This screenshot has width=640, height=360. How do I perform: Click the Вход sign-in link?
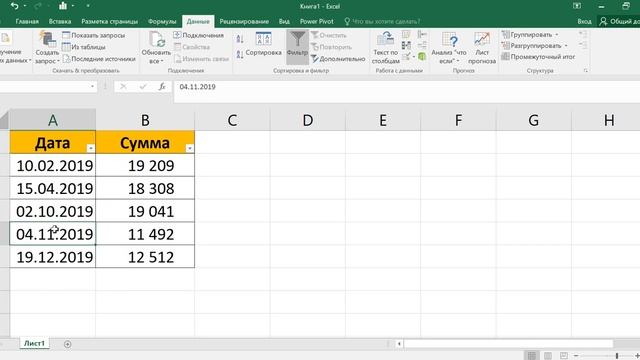tap(584, 21)
